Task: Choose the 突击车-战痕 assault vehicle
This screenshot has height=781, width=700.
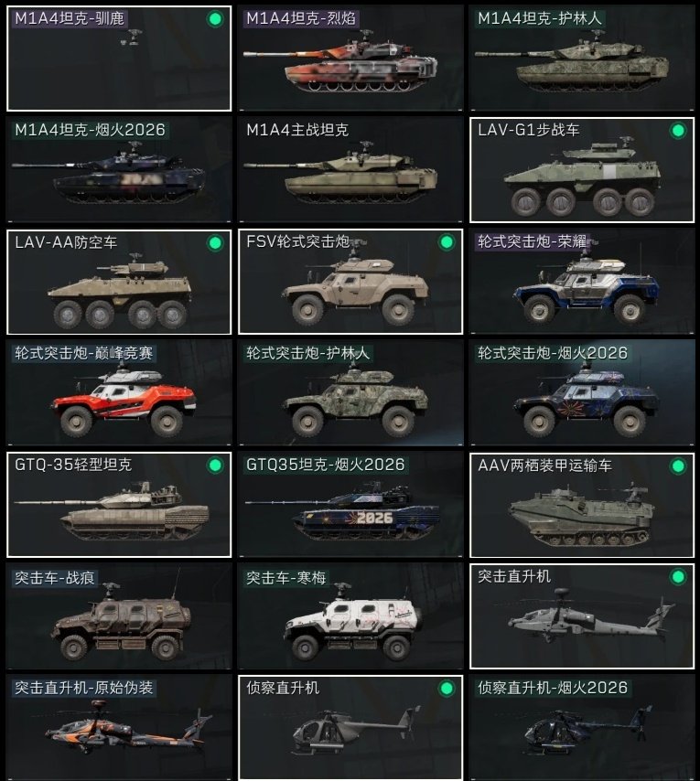Action: (x=119, y=616)
